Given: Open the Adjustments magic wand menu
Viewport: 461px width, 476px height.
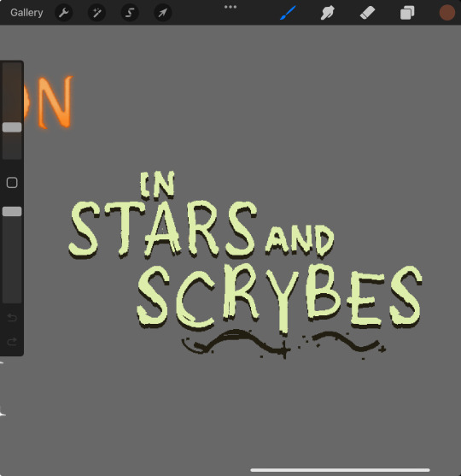Looking at the screenshot, I should point(96,13).
